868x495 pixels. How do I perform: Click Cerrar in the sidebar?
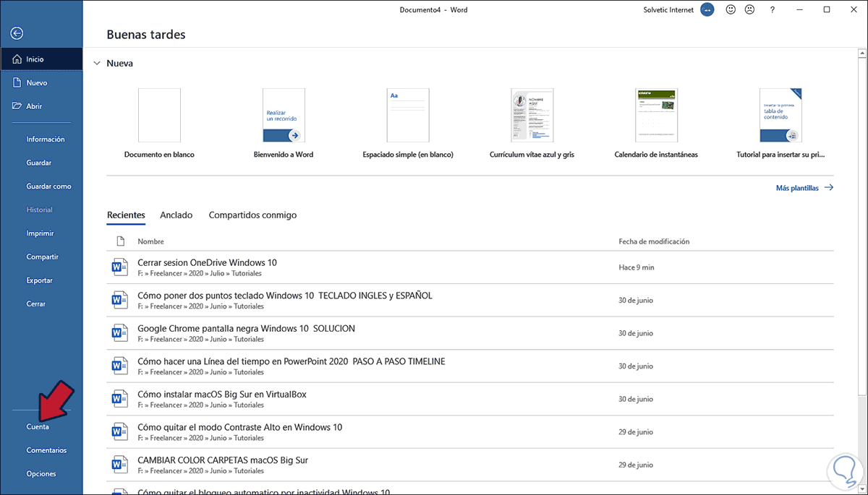(x=36, y=304)
